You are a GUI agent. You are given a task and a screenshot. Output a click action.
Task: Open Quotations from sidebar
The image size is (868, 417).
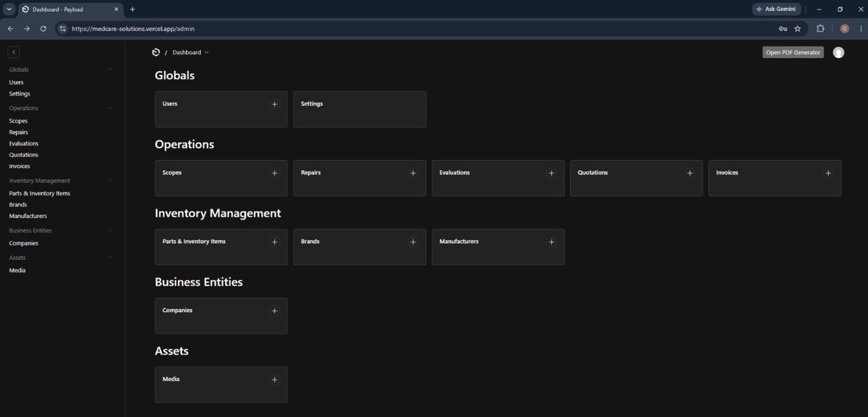click(x=24, y=155)
